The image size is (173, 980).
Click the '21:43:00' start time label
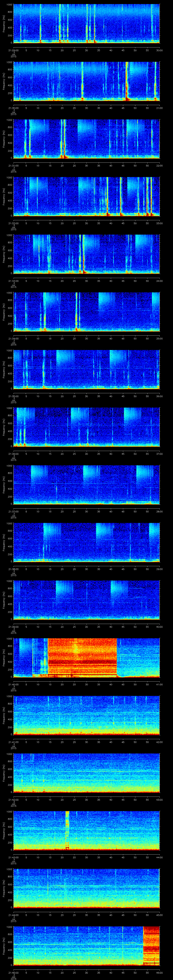pyautogui.click(x=13, y=857)
